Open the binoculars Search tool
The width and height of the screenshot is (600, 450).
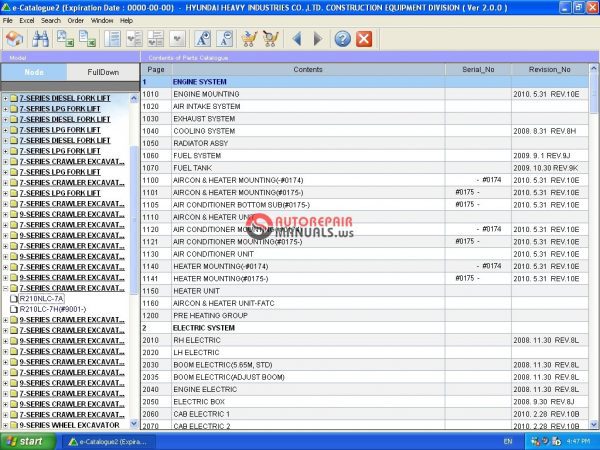[40, 39]
